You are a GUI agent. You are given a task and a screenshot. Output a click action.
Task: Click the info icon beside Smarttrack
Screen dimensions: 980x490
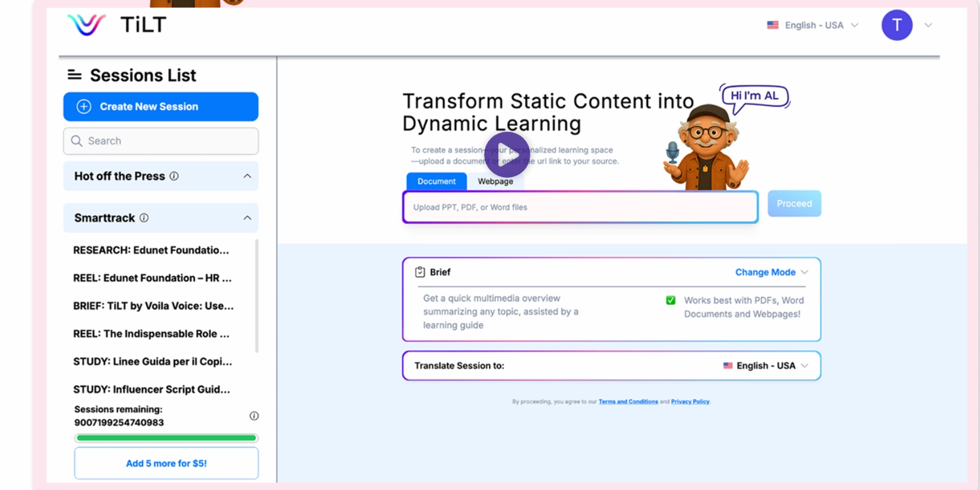144,218
